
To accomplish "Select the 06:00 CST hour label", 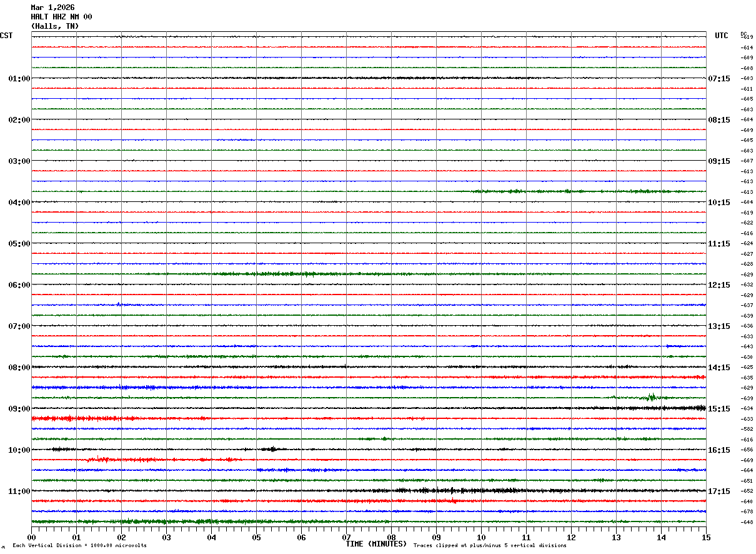I will tap(19, 285).
